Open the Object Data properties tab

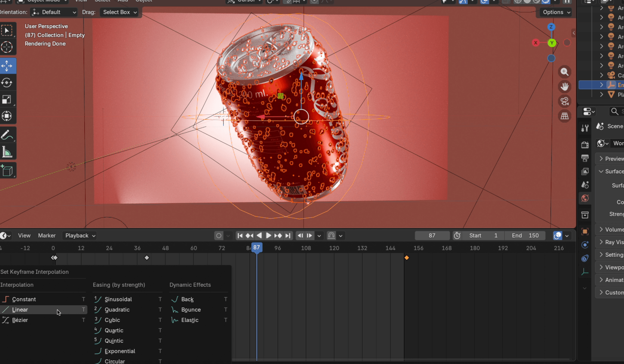585,272
